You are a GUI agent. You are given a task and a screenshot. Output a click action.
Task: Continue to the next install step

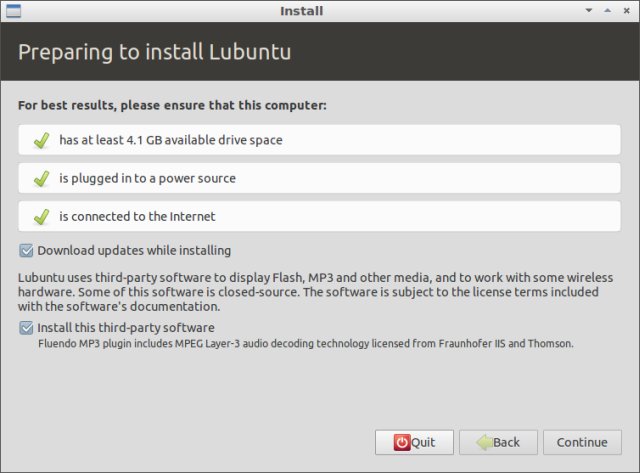tap(582, 442)
